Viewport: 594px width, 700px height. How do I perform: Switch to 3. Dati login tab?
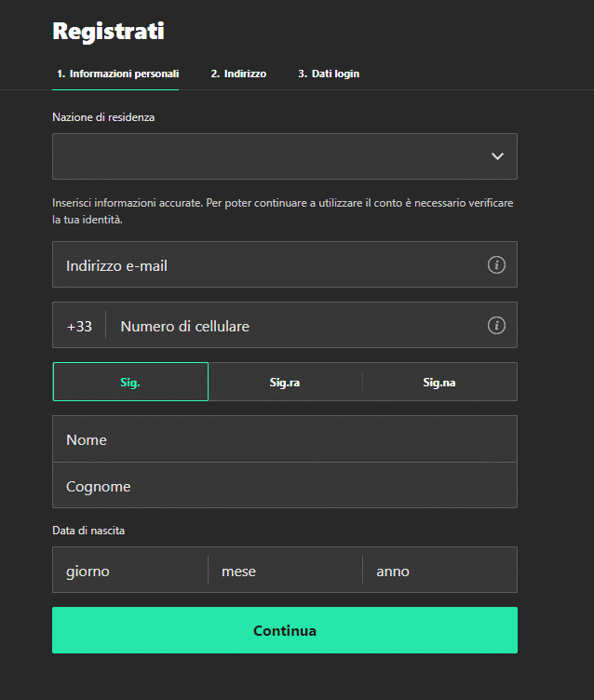329,74
